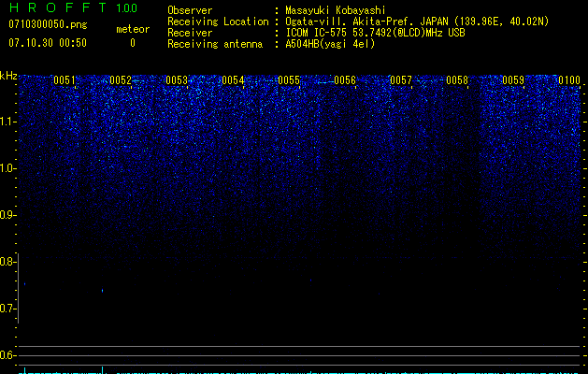Click the 0057 time marker

tap(401, 80)
